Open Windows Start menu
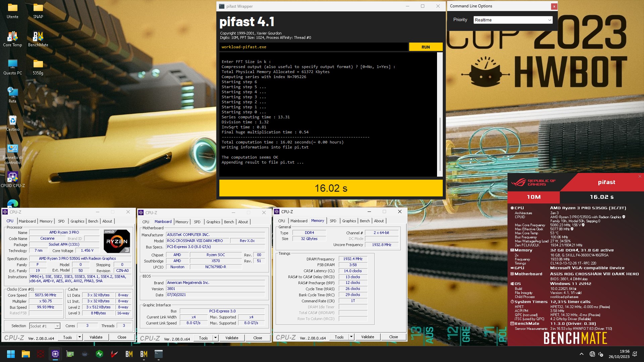644x362 pixels. coord(11,354)
